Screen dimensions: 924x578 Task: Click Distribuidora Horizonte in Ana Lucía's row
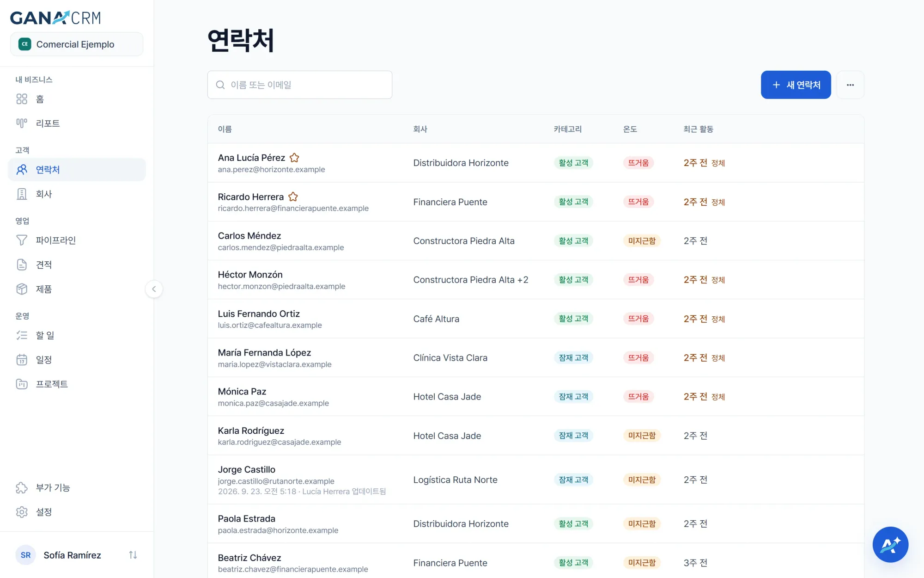461,163
